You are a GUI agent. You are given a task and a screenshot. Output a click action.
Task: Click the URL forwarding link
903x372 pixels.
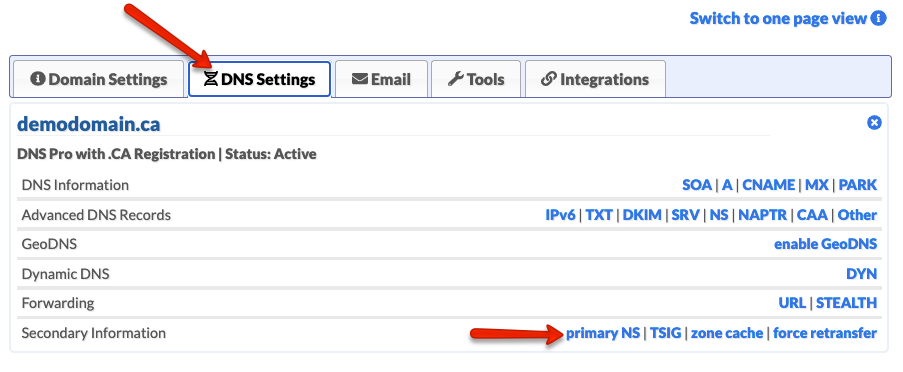[792, 302]
